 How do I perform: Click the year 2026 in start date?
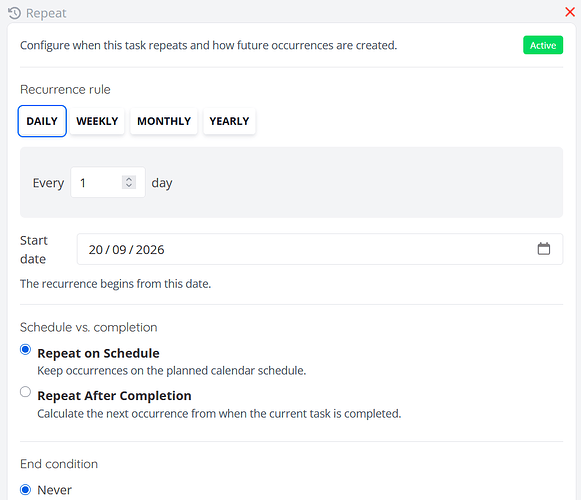pos(150,250)
